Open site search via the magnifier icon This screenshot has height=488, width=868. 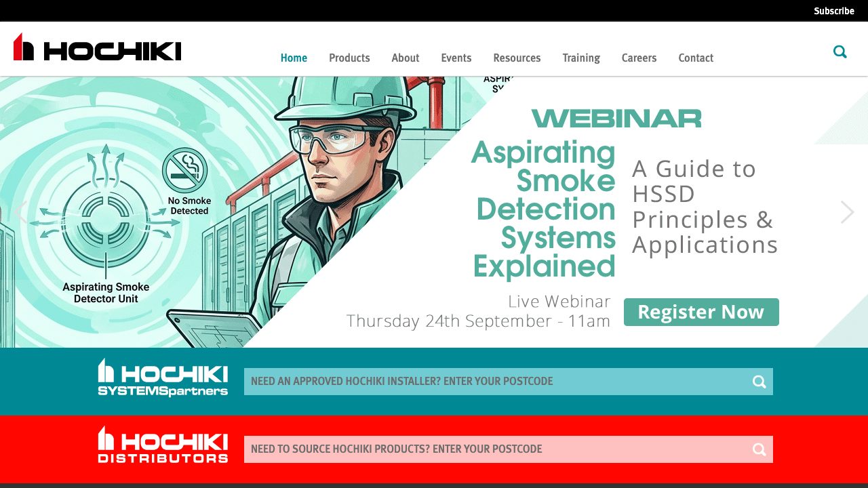point(840,52)
